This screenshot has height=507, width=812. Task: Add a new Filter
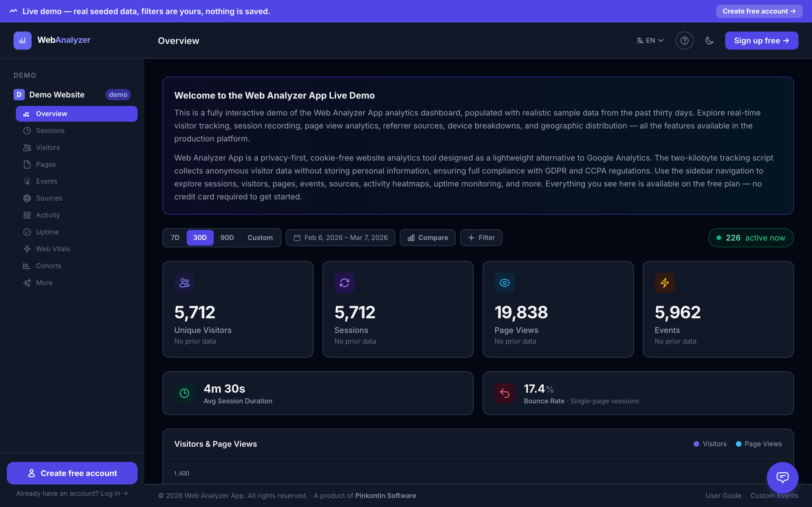[481, 238]
